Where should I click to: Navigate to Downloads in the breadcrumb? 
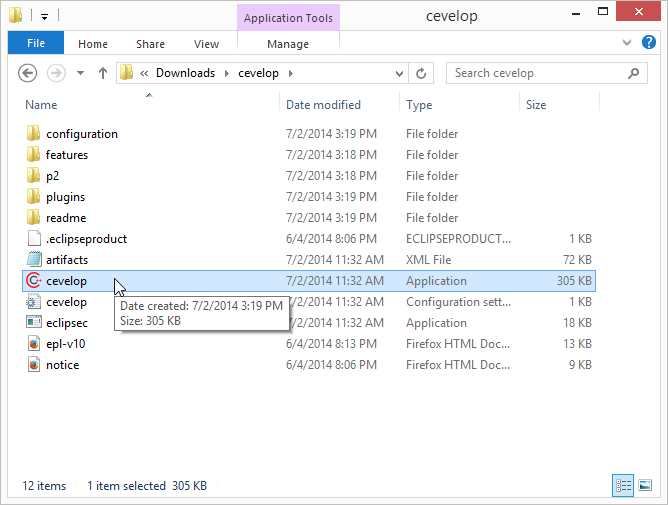click(x=185, y=73)
